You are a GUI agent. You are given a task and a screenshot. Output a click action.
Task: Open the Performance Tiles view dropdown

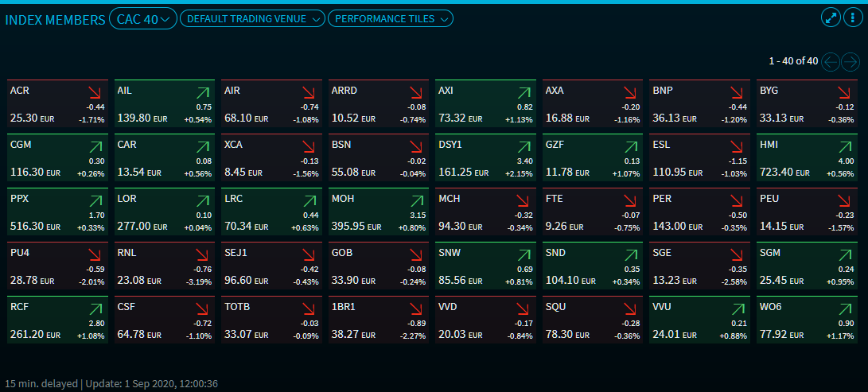click(390, 19)
